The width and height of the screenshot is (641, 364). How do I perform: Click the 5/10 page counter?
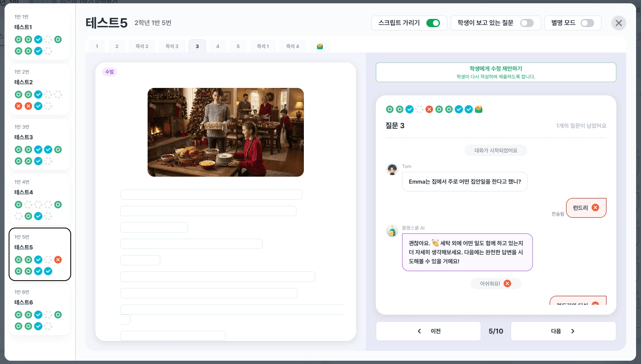496,331
